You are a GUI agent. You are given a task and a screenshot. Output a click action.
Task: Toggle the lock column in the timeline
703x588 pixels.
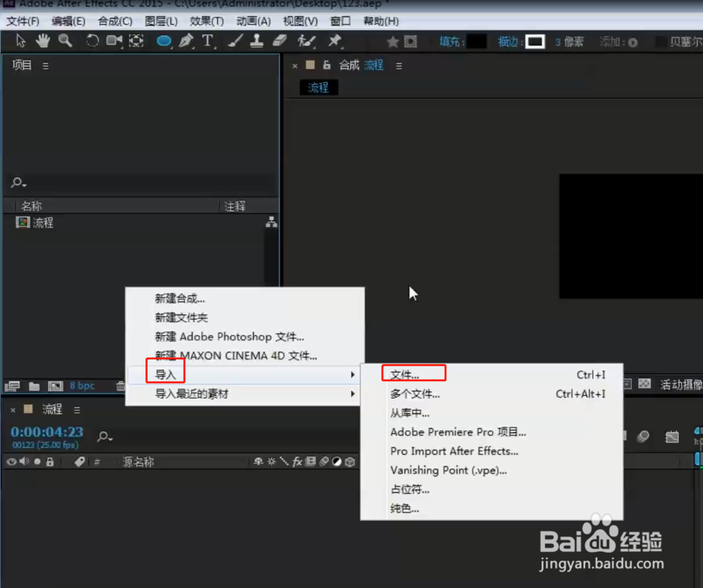click(x=50, y=461)
